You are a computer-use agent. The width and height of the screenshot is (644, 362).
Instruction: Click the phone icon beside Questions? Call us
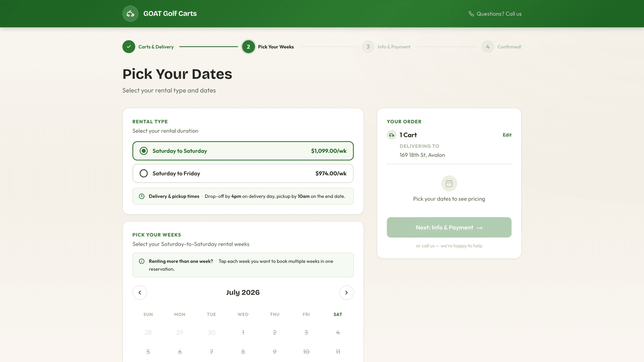pyautogui.click(x=471, y=14)
